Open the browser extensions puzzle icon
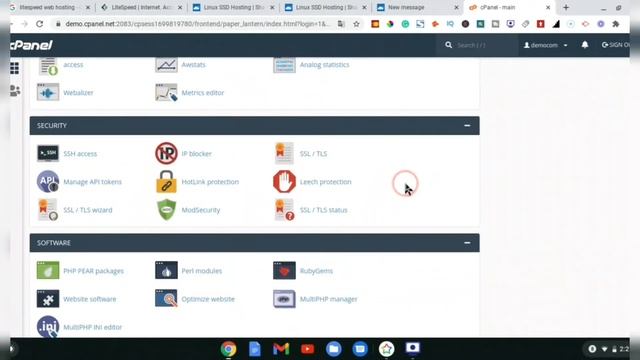 616,24
